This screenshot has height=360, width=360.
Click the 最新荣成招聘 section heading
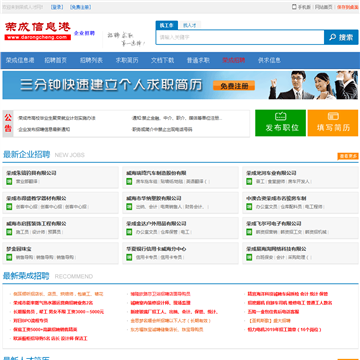click(26, 276)
